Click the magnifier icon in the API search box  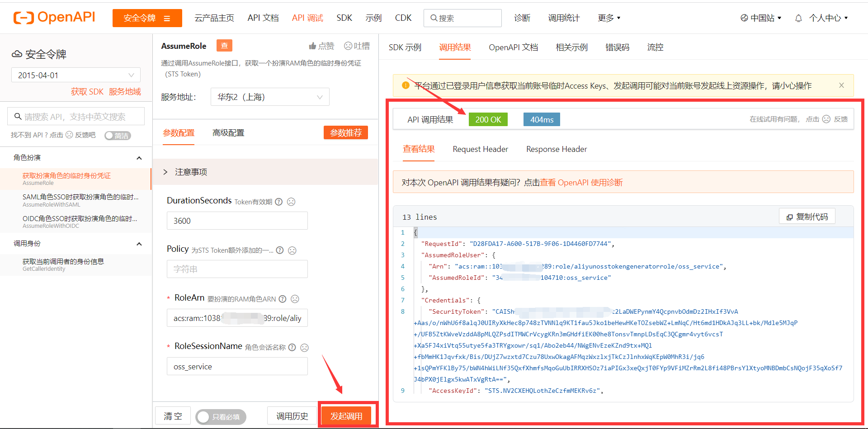click(18, 116)
